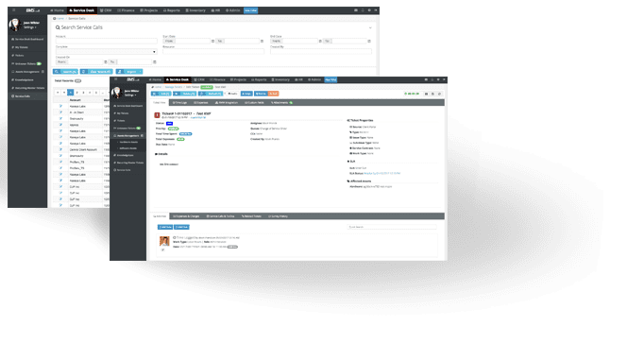
Task: Click the Search button for service calls
Action: 65,72
